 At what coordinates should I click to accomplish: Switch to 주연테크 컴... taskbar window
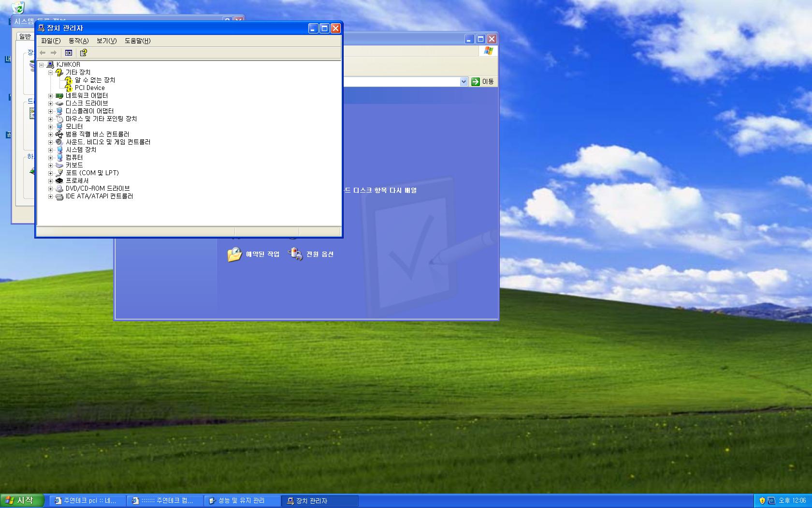tap(165, 501)
